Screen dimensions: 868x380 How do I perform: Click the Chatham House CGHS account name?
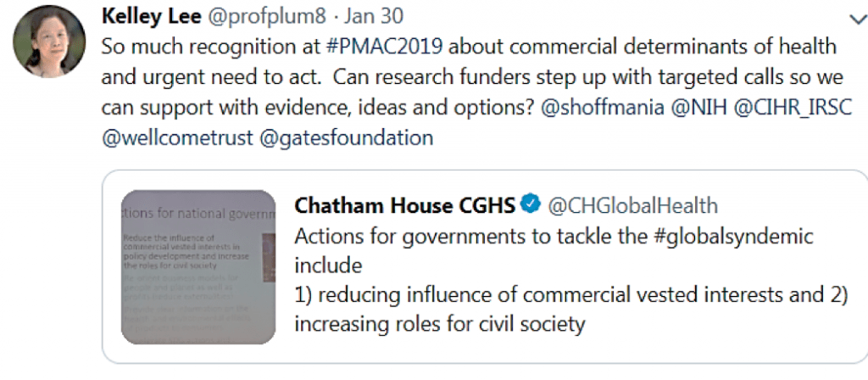(x=404, y=204)
